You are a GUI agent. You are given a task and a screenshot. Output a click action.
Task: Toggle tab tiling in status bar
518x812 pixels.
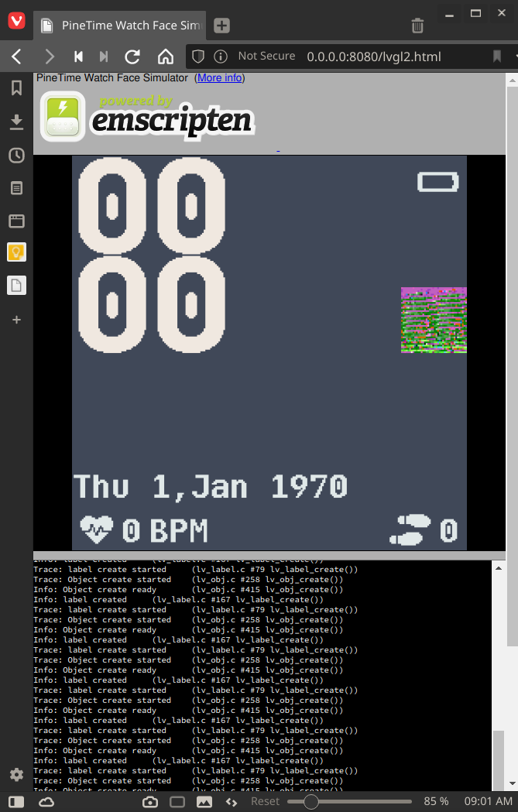(x=177, y=802)
